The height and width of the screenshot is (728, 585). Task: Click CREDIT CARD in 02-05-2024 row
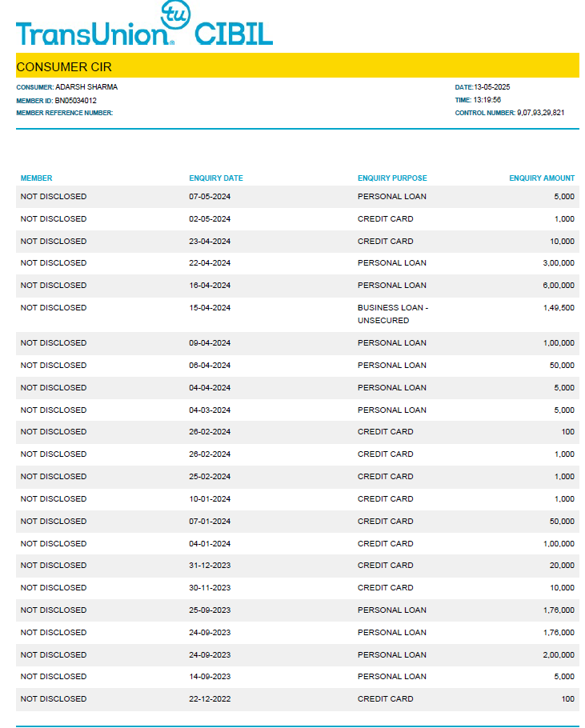coord(386,218)
